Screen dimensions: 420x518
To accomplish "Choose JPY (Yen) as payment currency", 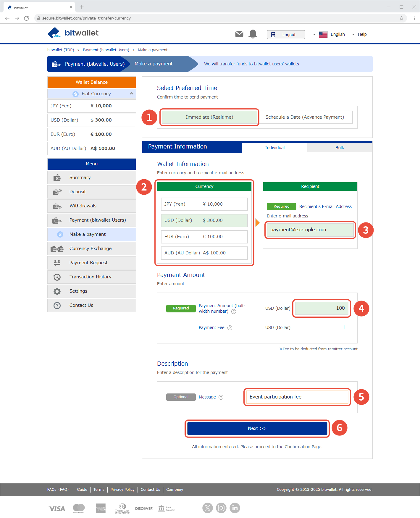I will click(x=204, y=204).
